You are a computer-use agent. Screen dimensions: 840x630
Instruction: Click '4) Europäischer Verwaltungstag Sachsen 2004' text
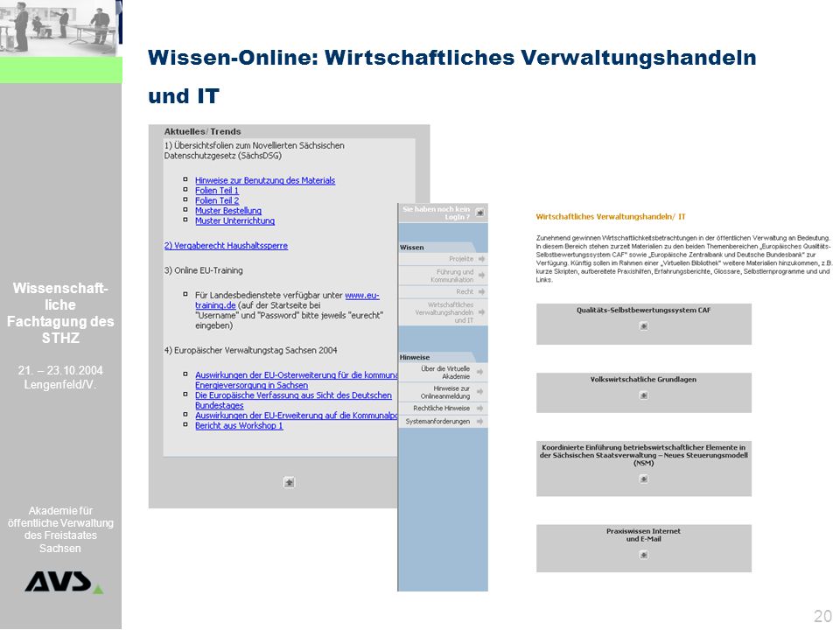251,350
